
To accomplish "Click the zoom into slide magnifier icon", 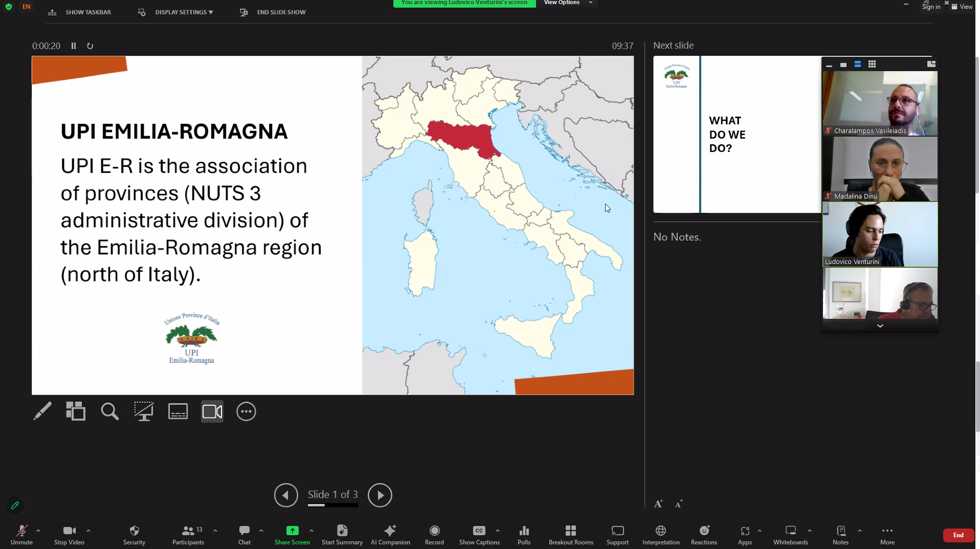I will tap(109, 411).
